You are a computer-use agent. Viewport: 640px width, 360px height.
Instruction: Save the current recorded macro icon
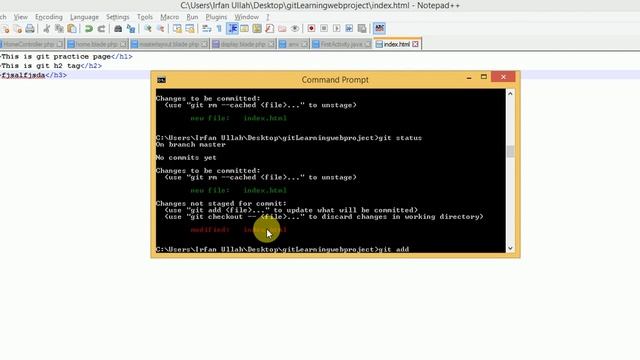tap(362, 29)
